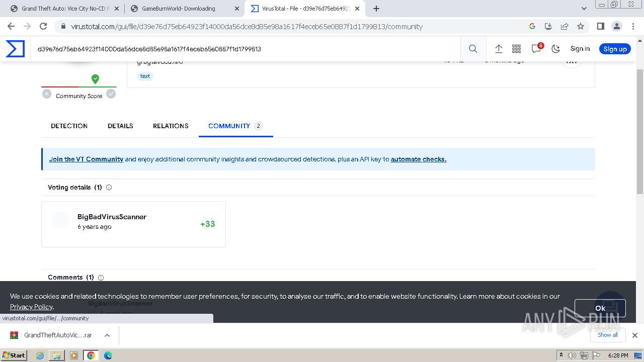
Task: Click BigBadVirusScanner avatar thumbnail
Action: (60, 220)
